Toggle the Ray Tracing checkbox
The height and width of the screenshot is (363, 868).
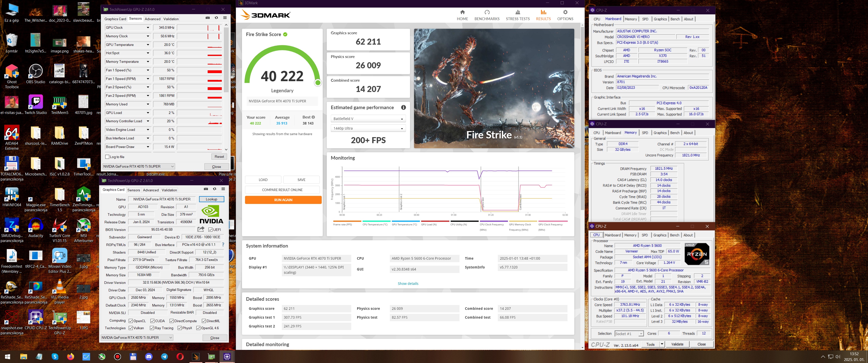(x=152, y=328)
